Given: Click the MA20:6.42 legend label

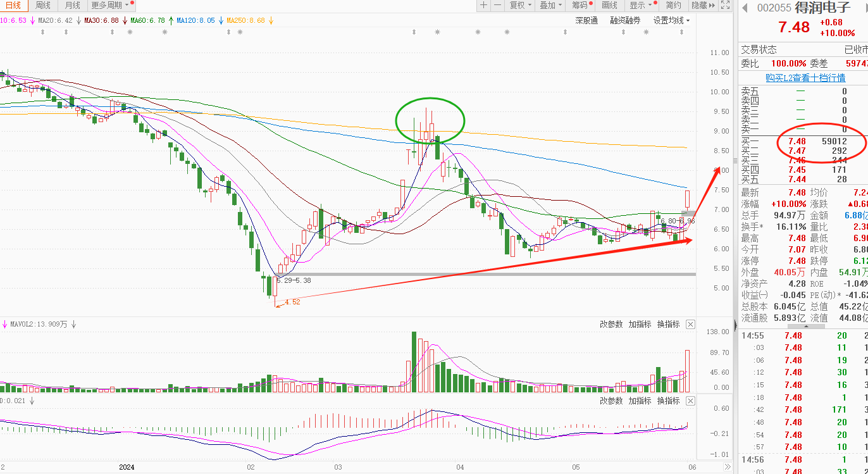Looking at the screenshot, I should (x=56, y=20).
